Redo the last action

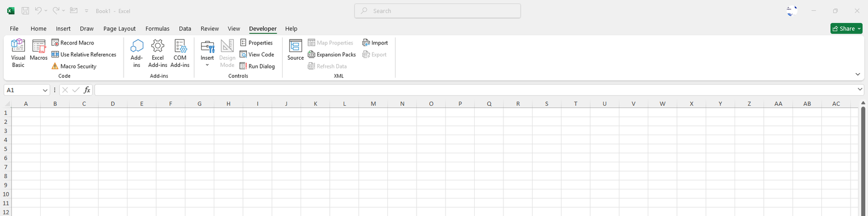(x=56, y=11)
